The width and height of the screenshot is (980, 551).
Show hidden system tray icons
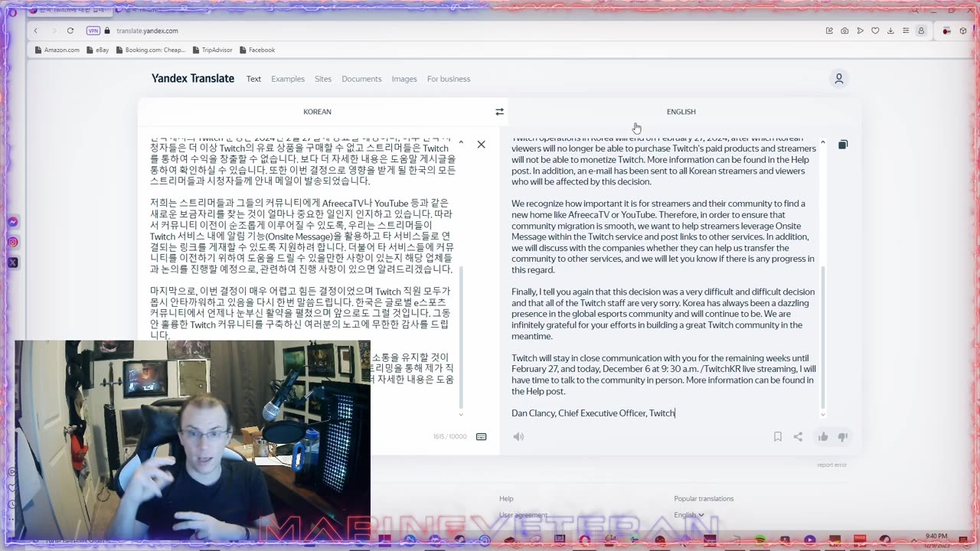(x=913, y=540)
